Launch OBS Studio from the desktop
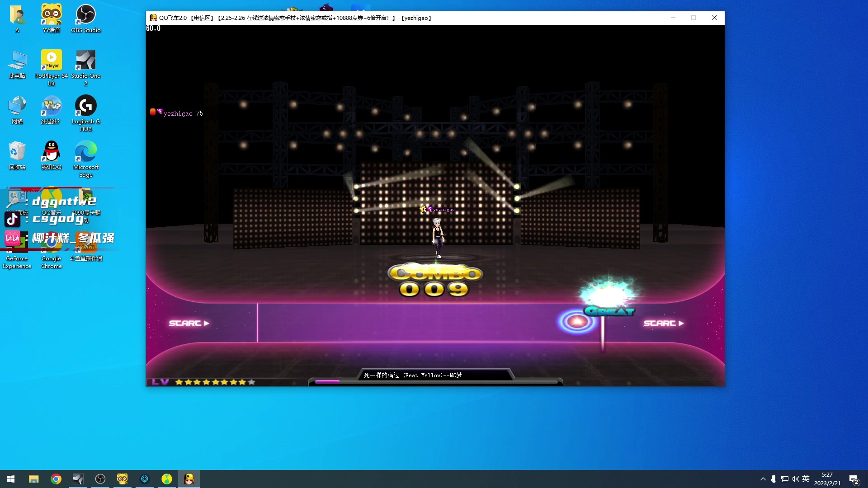The width and height of the screenshot is (868, 488). (x=86, y=19)
